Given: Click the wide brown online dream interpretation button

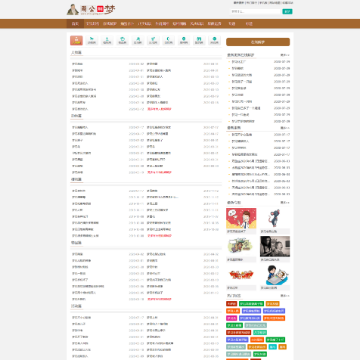Looking at the screenshot, I should [258, 42].
